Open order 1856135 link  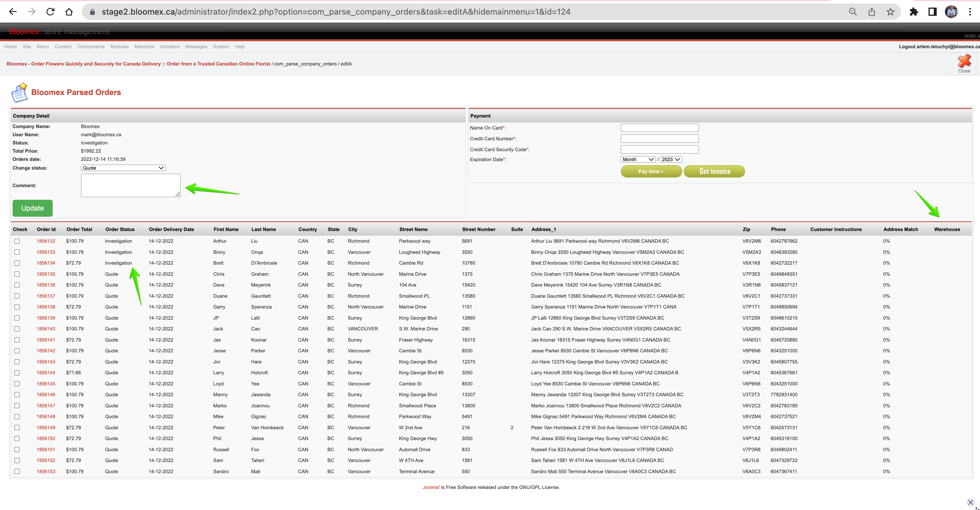click(x=46, y=274)
